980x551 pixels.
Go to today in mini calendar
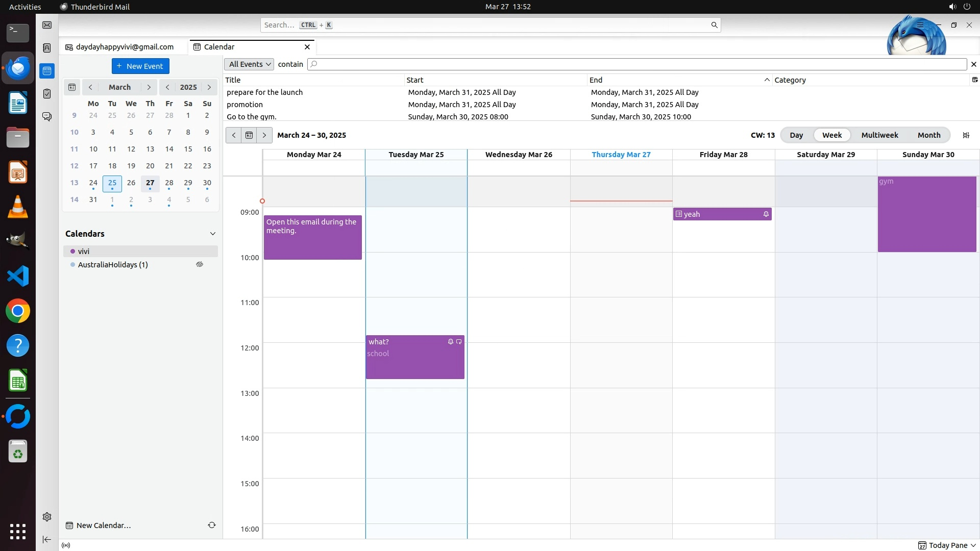pyautogui.click(x=72, y=87)
